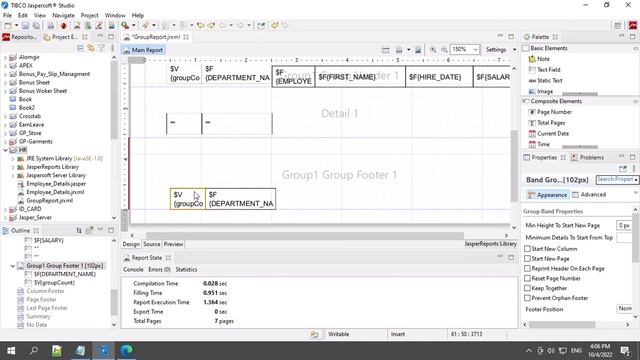Enable Reset Page Number checkbox
The image size is (640, 360).
click(527, 278)
